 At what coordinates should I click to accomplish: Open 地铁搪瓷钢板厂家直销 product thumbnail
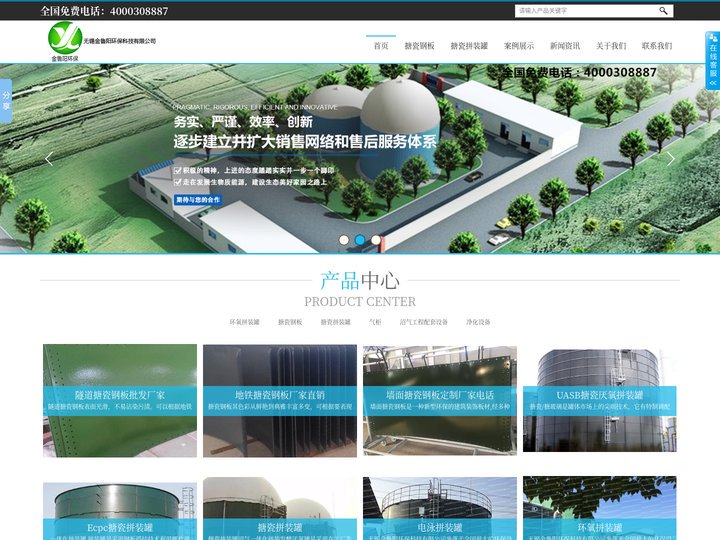[x=280, y=400]
